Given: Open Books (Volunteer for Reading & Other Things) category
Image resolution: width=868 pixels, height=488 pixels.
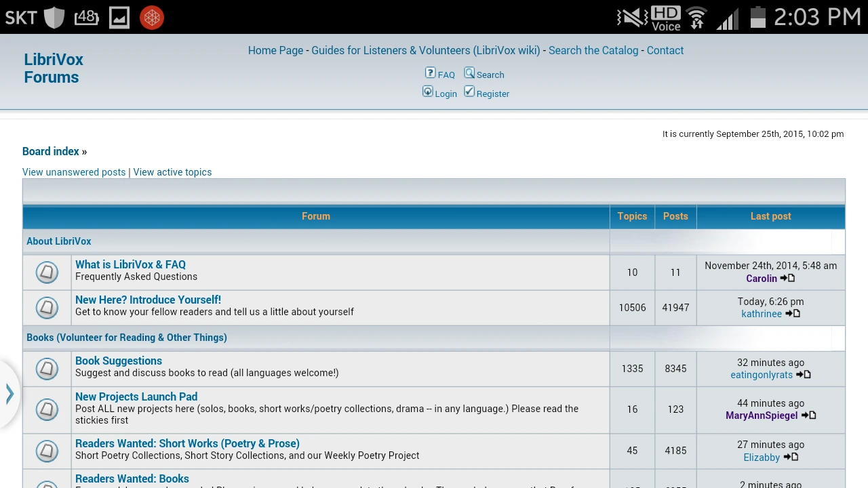Looking at the screenshot, I should pos(127,338).
